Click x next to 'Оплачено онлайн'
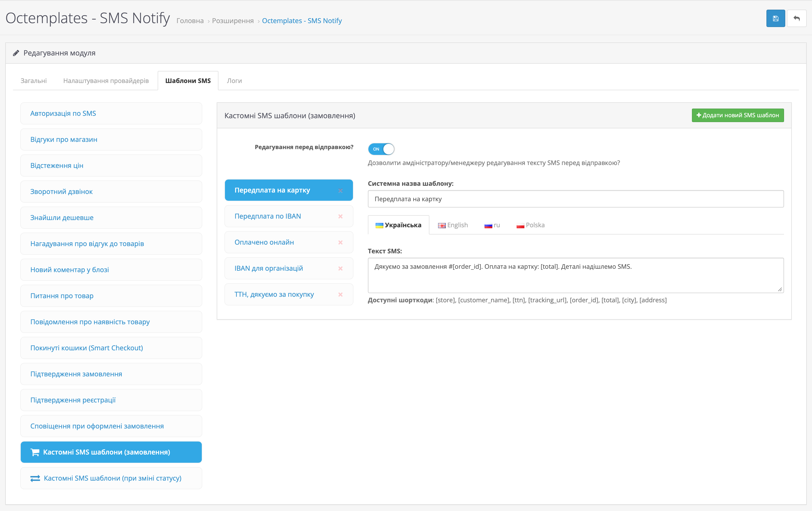Viewport: 812px width, 511px height. pyautogui.click(x=340, y=242)
